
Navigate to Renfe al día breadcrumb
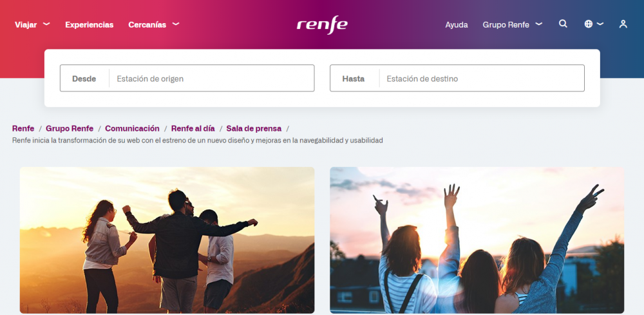point(193,129)
